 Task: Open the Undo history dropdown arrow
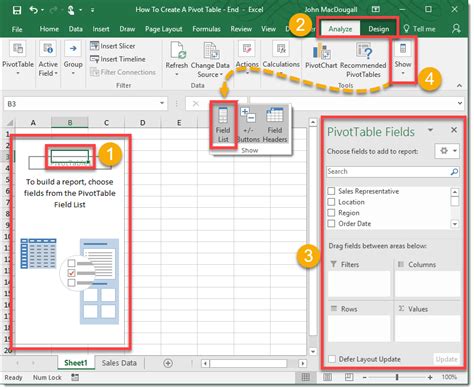coord(42,10)
